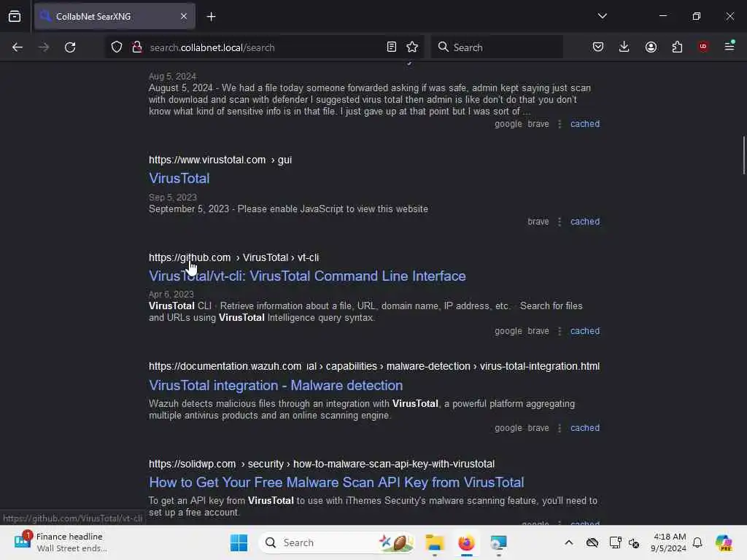This screenshot has height=560, width=747.
Task: Click the address bar URL field
Action: (264, 47)
